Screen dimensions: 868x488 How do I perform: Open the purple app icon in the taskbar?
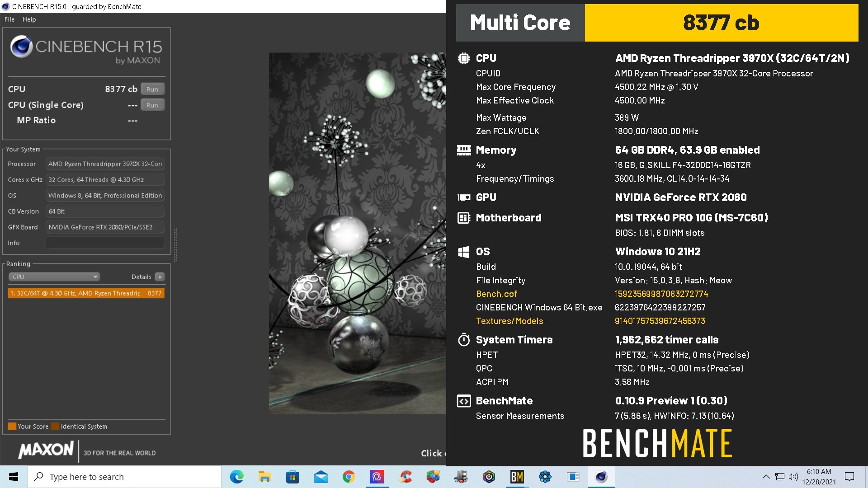pyautogui.click(x=377, y=477)
